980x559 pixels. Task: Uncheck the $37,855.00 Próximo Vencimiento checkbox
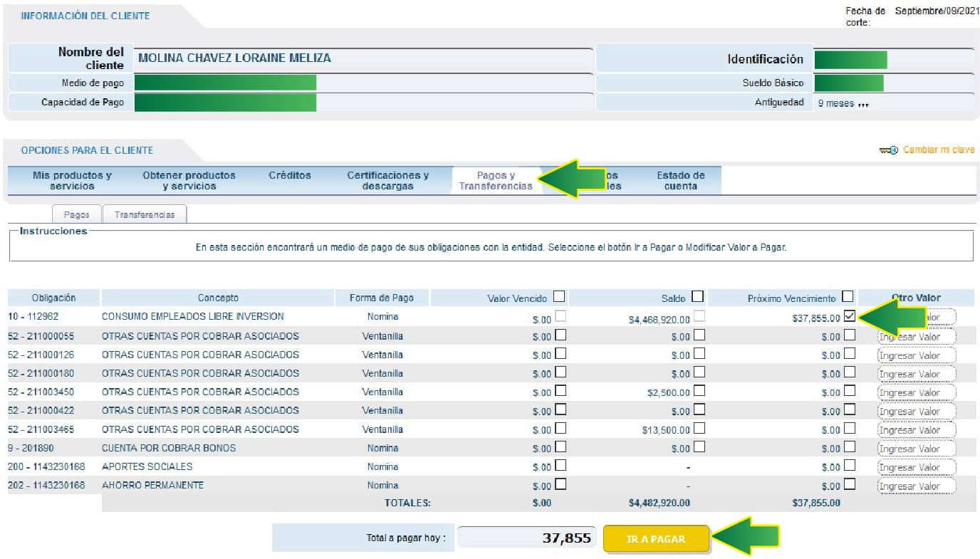pyautogui.click(x=849, y=317)
